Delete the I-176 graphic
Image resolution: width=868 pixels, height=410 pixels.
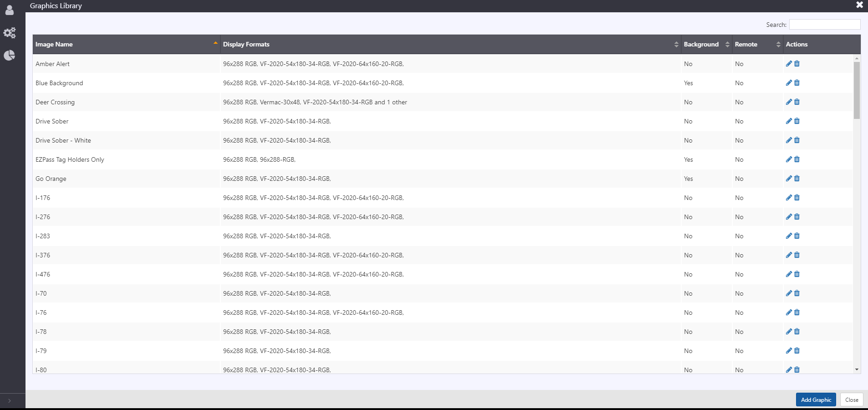click(x=797, y=198)
